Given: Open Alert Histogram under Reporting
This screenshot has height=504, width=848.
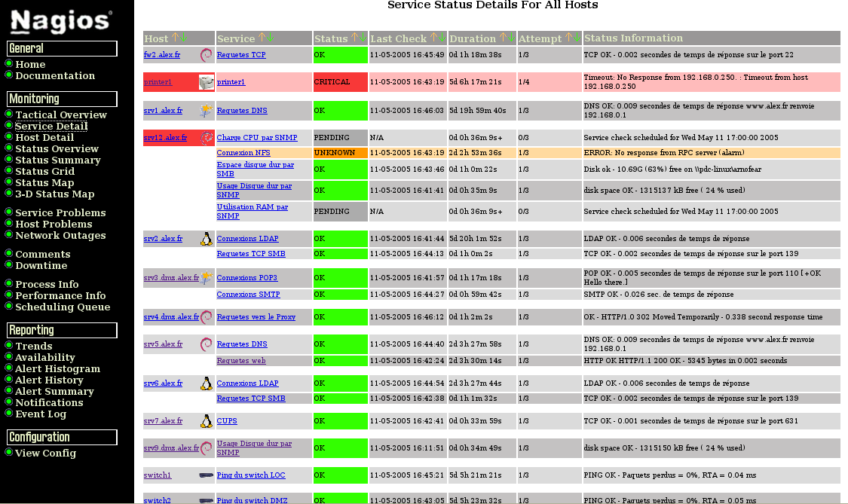Looking at the screenshot, I should point(58,369).
